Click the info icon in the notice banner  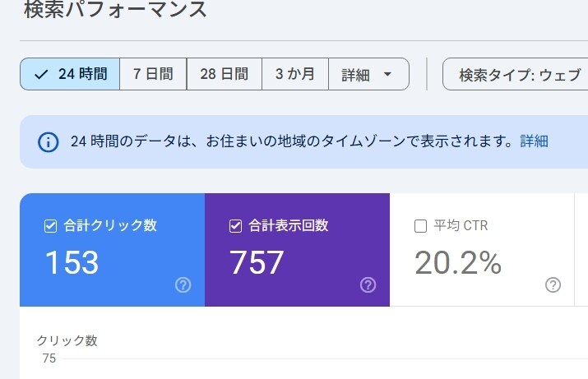pos(49,142)
